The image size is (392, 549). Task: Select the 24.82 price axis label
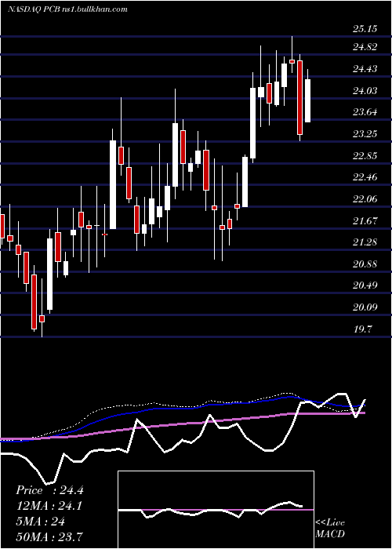click(x=365, y=47)
